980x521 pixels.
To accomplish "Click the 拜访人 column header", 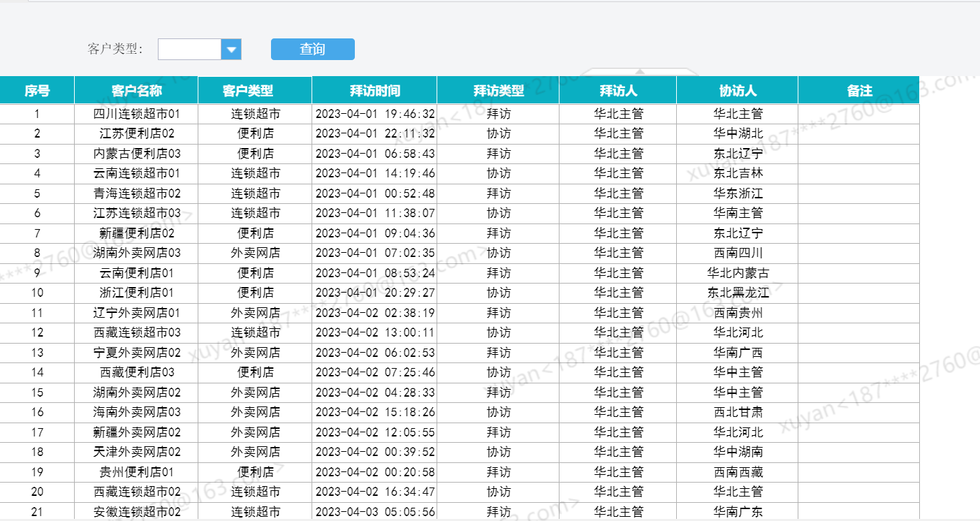I will [x=617, y=91].
